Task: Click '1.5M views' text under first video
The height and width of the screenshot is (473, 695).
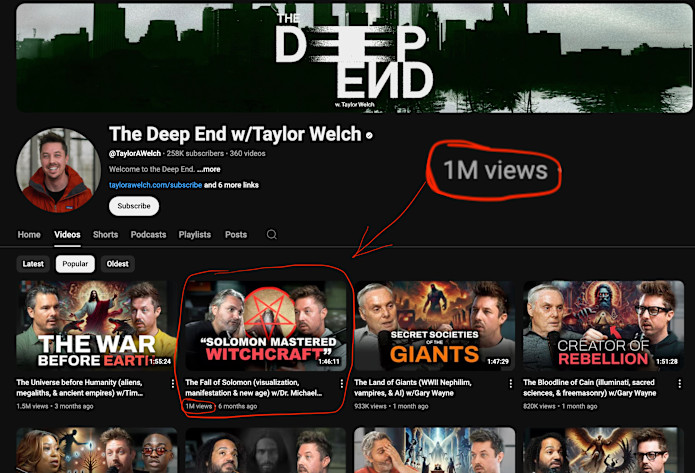Action: [x=32, y=406]
